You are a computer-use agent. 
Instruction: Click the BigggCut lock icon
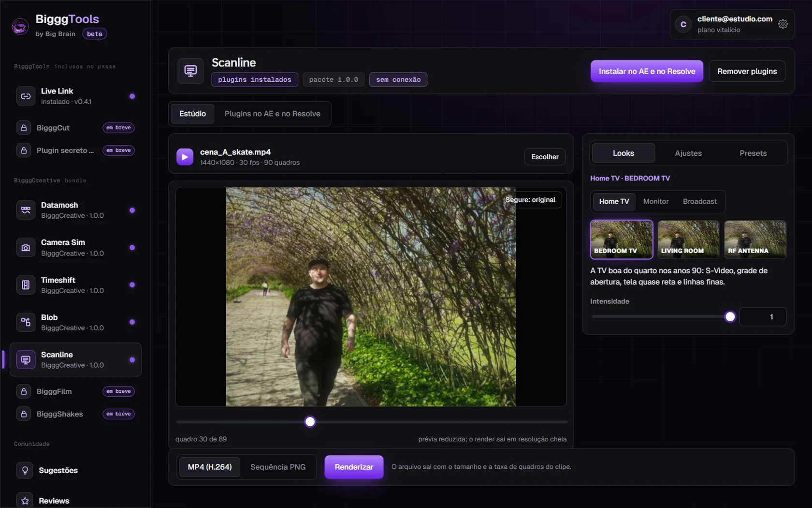pyautogui.click(x=24, y=128)
